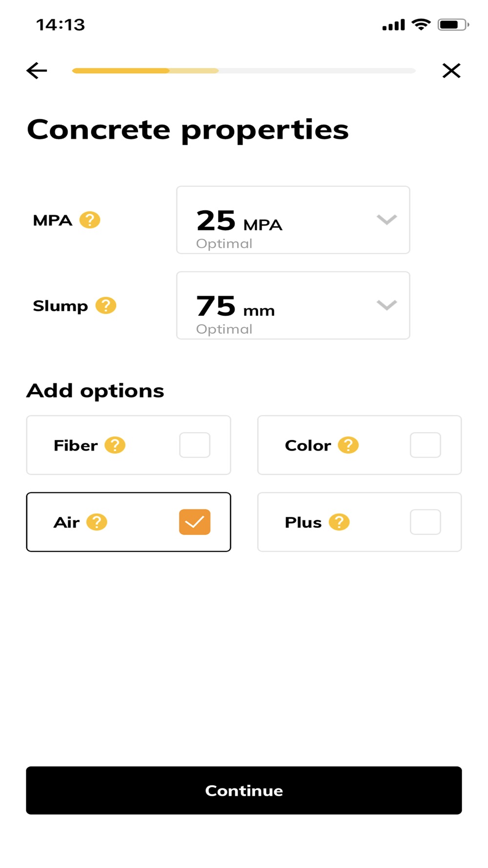The height and width of the screenshot is (868, 488).
Task: Open the Slump help question mark
Action: coord(106,306)
